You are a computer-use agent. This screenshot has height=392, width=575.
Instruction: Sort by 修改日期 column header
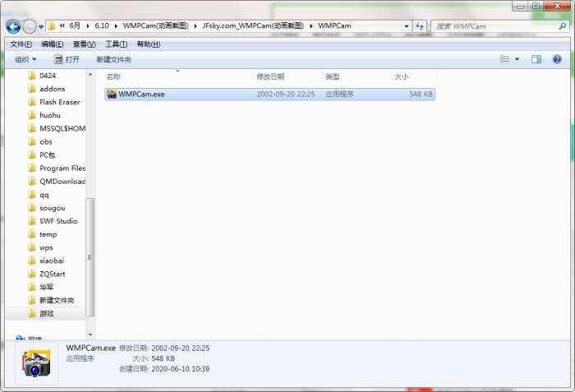(270, 76)
